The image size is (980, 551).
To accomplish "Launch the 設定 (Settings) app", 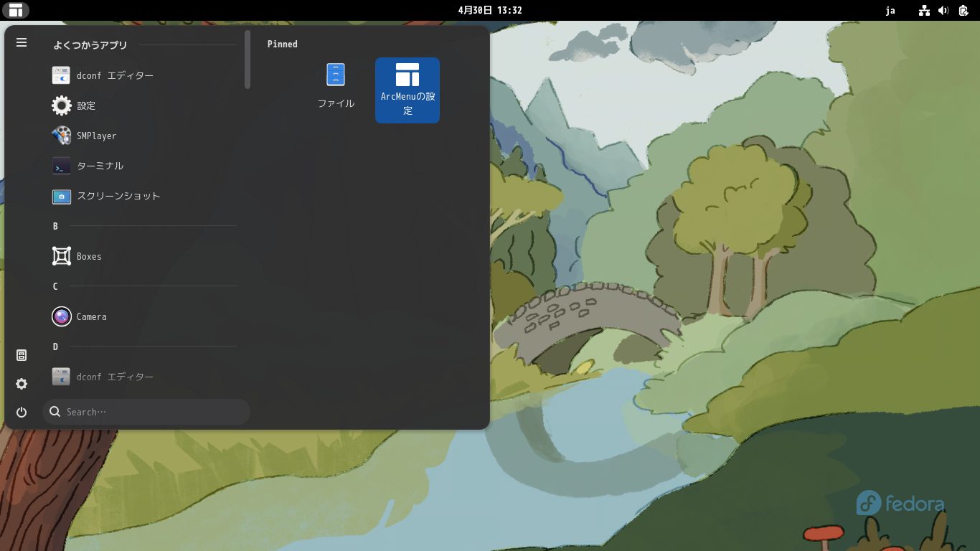I will click(87, 105).
